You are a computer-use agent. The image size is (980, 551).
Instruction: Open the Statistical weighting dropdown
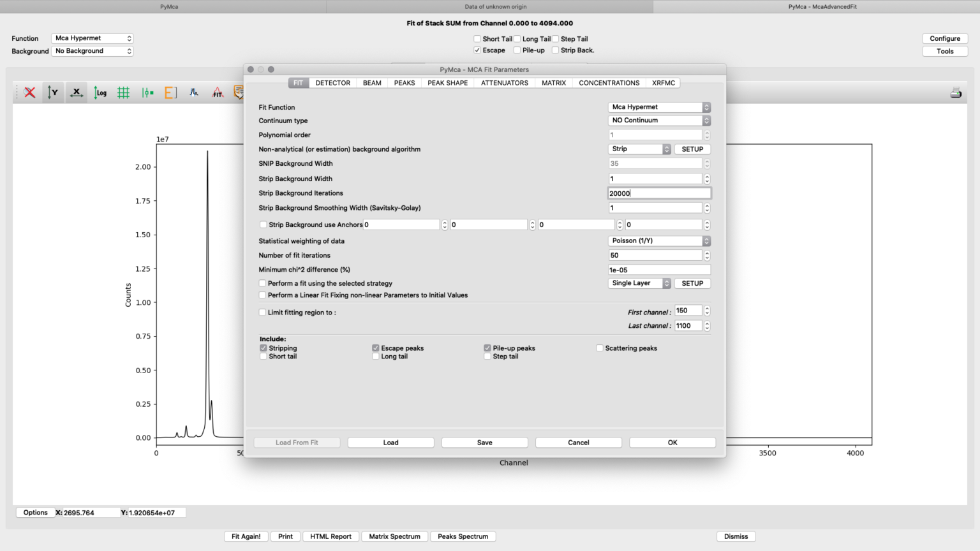(659, 240)
